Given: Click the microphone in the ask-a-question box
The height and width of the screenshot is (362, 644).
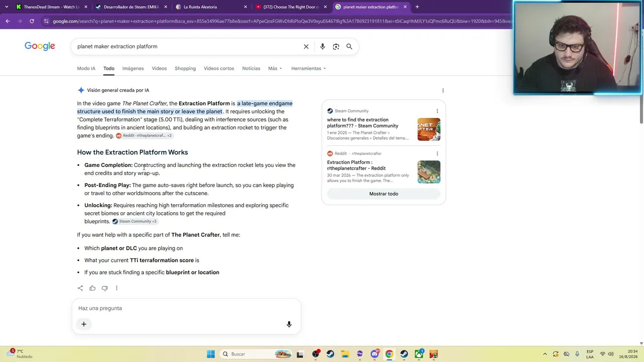Looking at the screenshot, I should pyautogui.click(x=289, y=324).
